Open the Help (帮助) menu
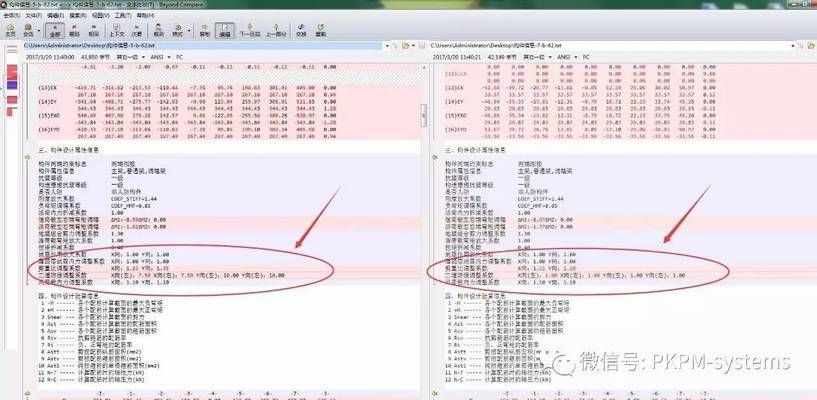Viewport: 817px width, 400px height. (145, 16)
